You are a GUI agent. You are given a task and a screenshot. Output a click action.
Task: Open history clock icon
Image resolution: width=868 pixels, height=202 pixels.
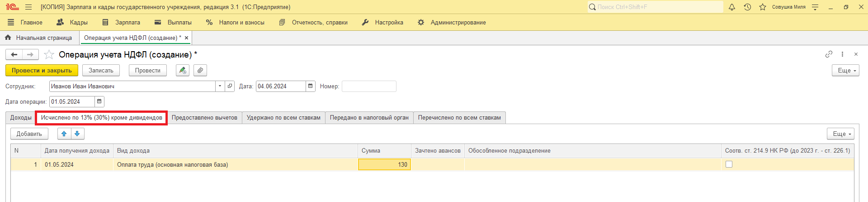[747, 7]
